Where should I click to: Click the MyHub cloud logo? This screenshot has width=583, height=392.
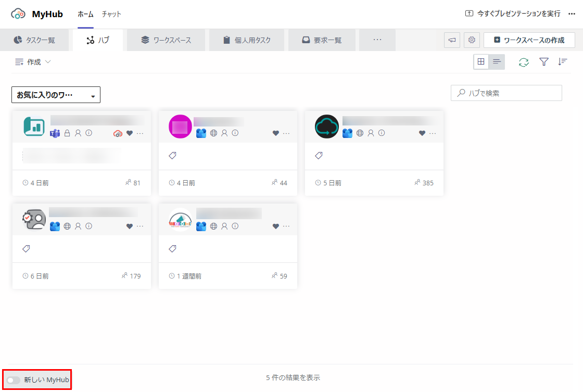18,14
